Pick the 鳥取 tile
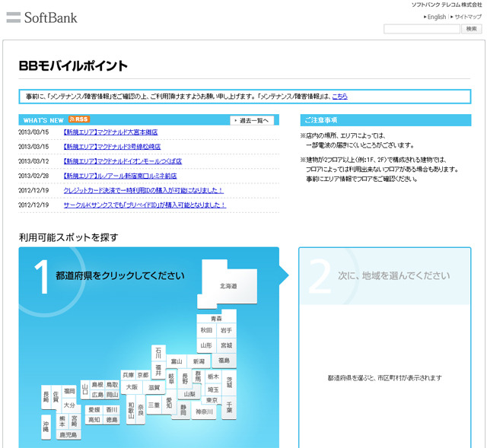Screen dimensions: 487x448 coord(112,385)
